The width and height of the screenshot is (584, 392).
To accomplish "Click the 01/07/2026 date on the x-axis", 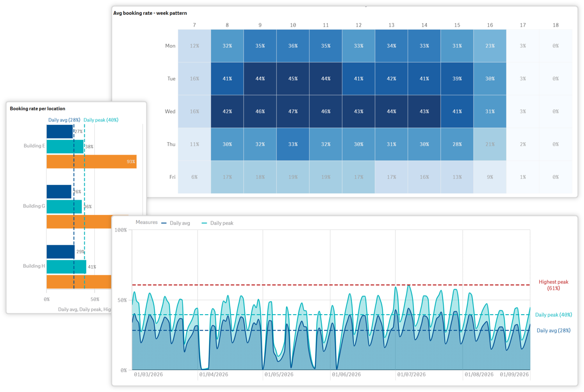I will [411, 374].
